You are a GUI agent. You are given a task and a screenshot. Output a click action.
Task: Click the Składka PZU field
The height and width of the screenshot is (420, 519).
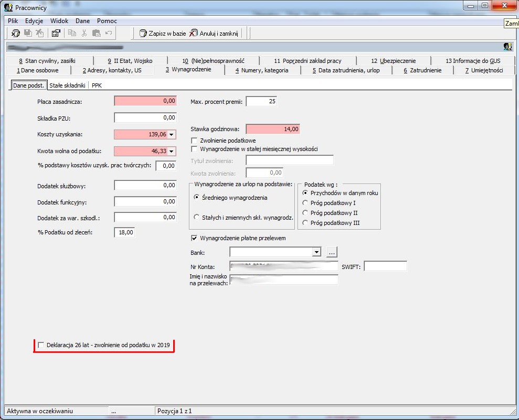[x=145, y=118]
